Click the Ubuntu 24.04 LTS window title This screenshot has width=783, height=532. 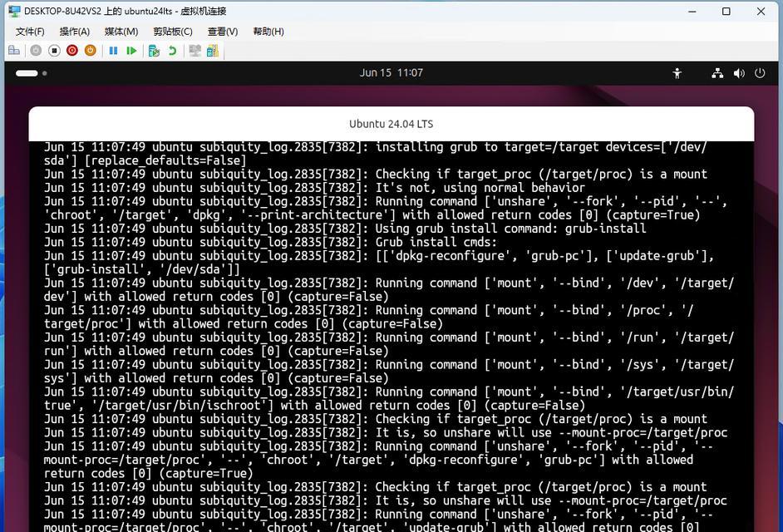(391, 124)
